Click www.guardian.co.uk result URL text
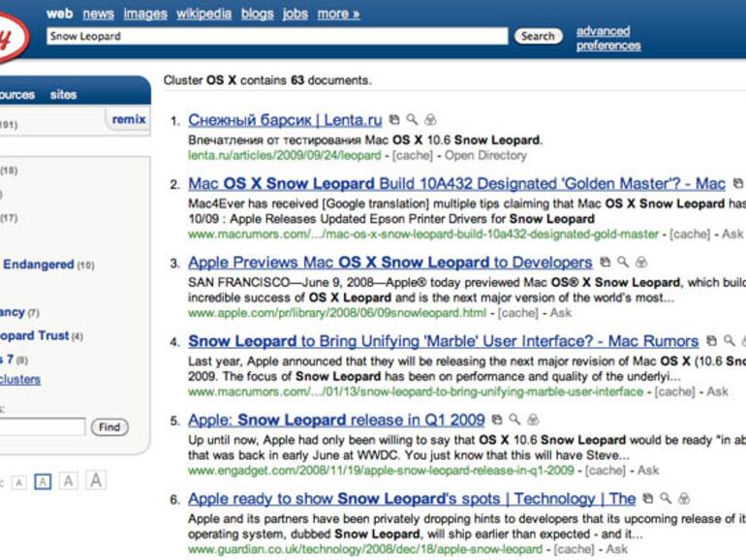 [x=365, y=549]
